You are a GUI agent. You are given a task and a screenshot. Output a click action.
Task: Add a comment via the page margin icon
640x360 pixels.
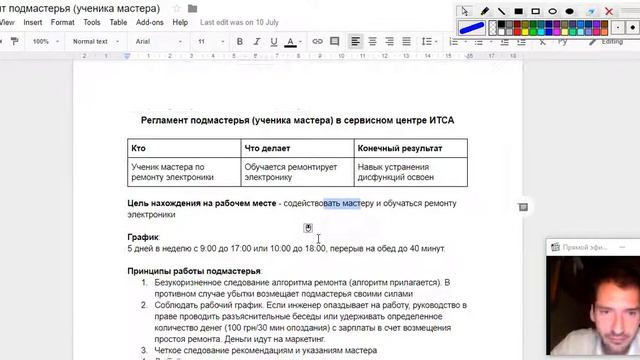[x=523, y=207]
